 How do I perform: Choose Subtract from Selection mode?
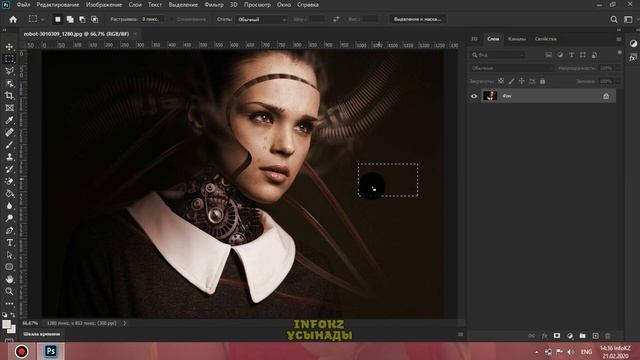[82, 19]
